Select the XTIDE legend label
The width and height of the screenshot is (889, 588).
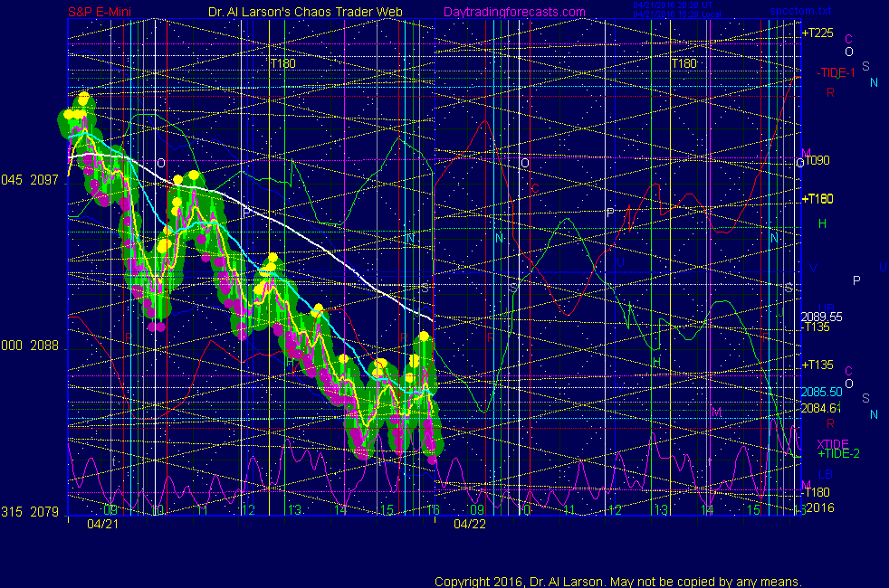click(x=832, y=443)
